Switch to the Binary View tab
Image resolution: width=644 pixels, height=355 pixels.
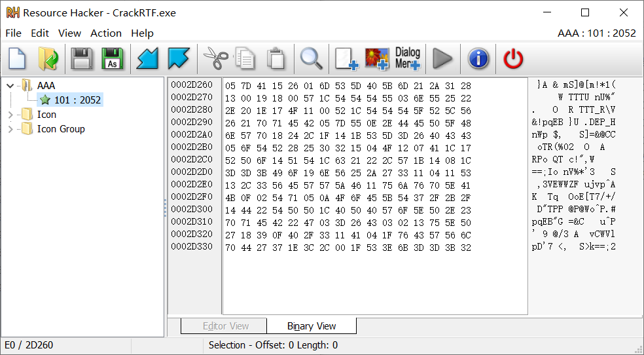312,326
